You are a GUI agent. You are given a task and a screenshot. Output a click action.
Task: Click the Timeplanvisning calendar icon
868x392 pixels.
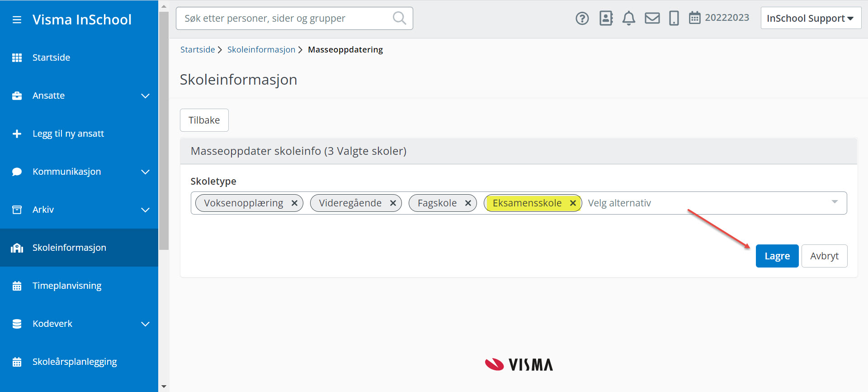17,286
